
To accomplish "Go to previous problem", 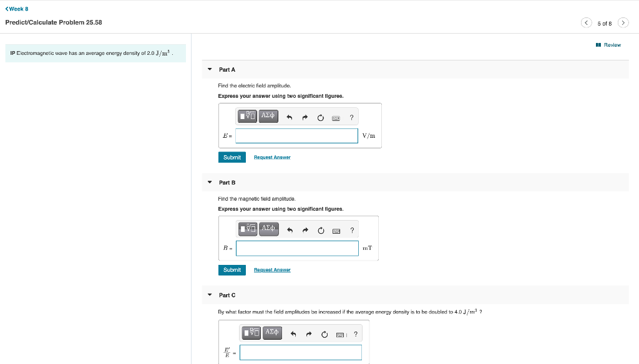I will pyautogui.click(x=586, y=23).
